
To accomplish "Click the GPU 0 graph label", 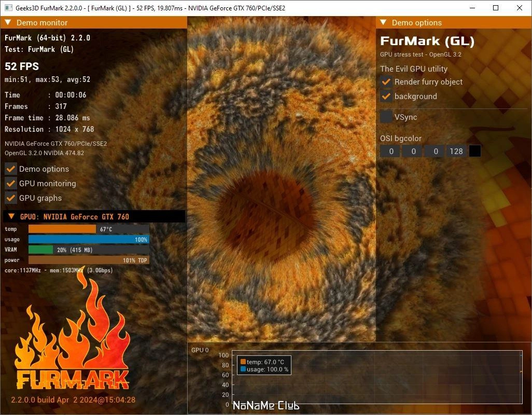I will point(200,350).
